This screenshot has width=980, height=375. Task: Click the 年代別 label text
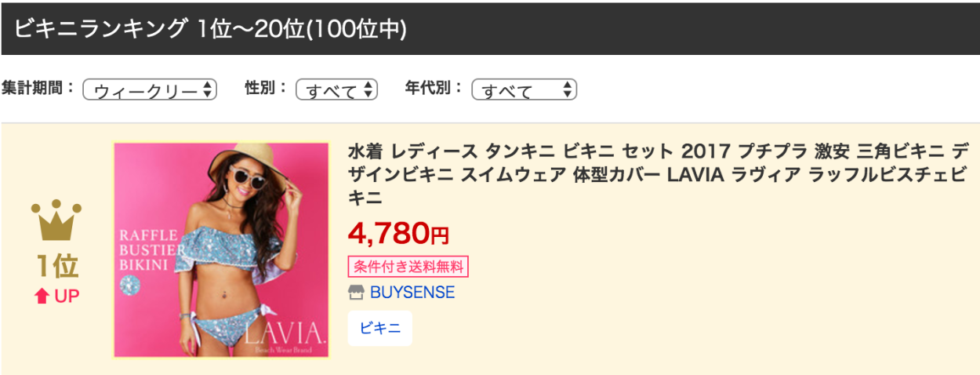(434, 89)
